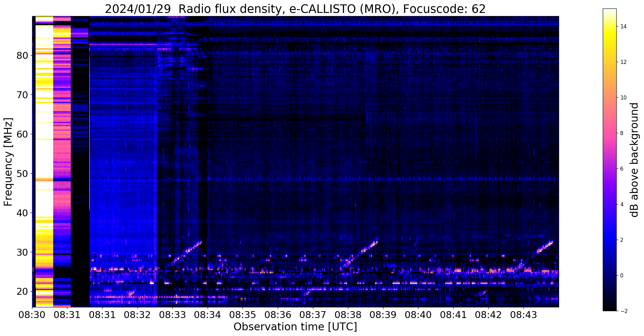Click the 08:41 time tick label

453,315
